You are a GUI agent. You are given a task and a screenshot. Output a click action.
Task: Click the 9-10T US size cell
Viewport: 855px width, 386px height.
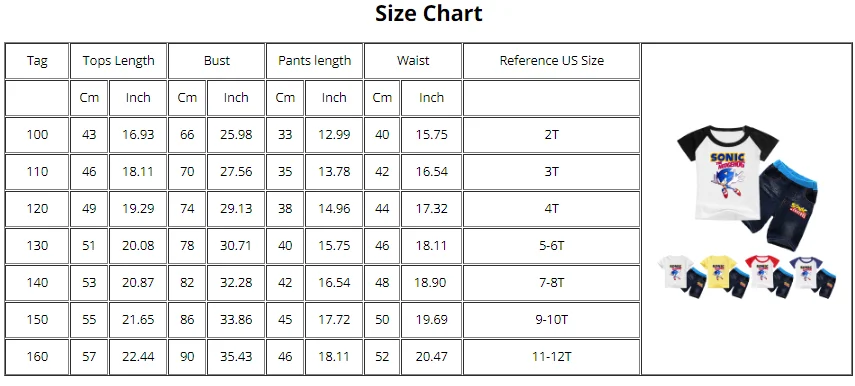(x=551, y=320)
